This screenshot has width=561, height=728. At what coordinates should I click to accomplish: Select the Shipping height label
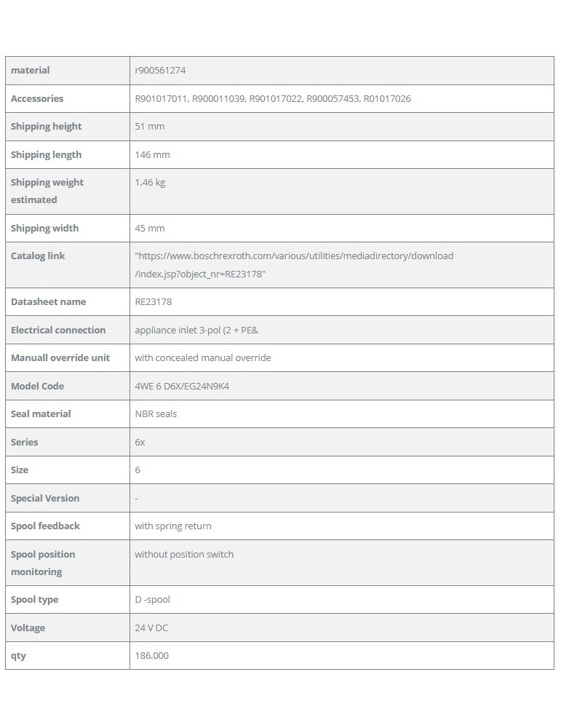pos(47,127)
